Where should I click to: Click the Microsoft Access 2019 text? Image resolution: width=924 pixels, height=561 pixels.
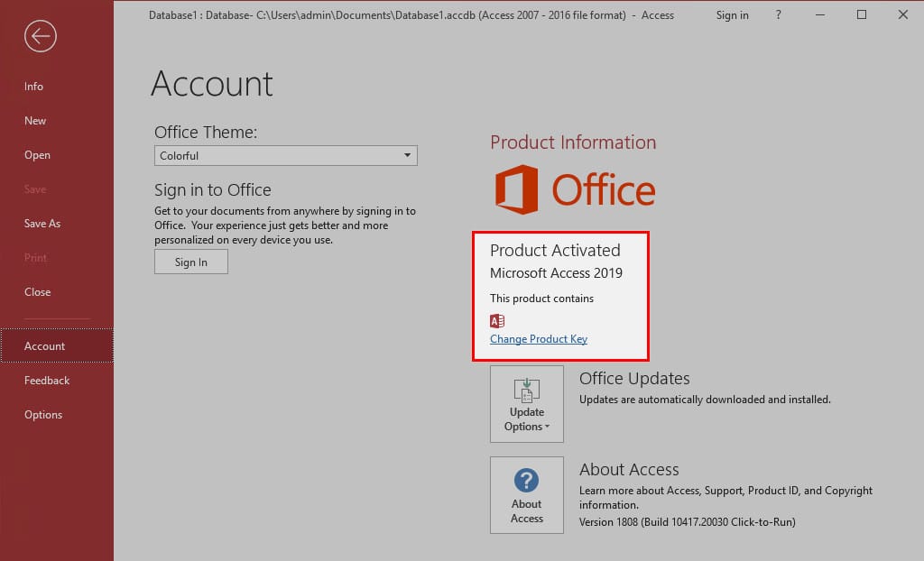tap(556, 273)
